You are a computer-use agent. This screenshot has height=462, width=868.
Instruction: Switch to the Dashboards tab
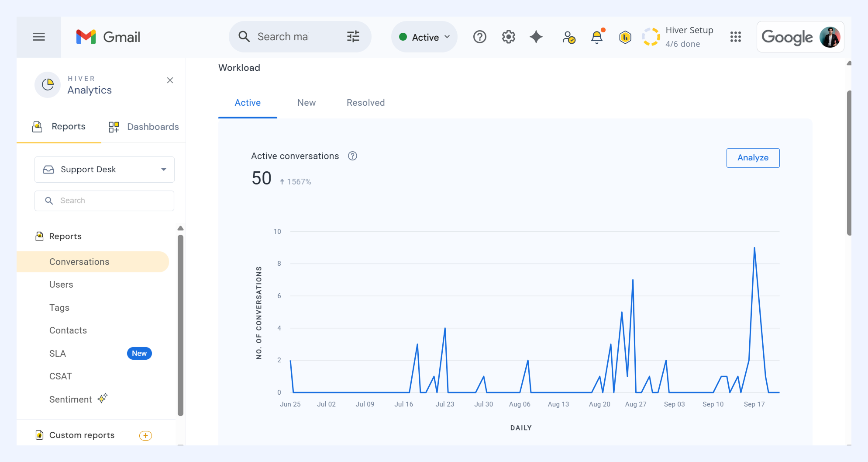[x=144, y=127]
